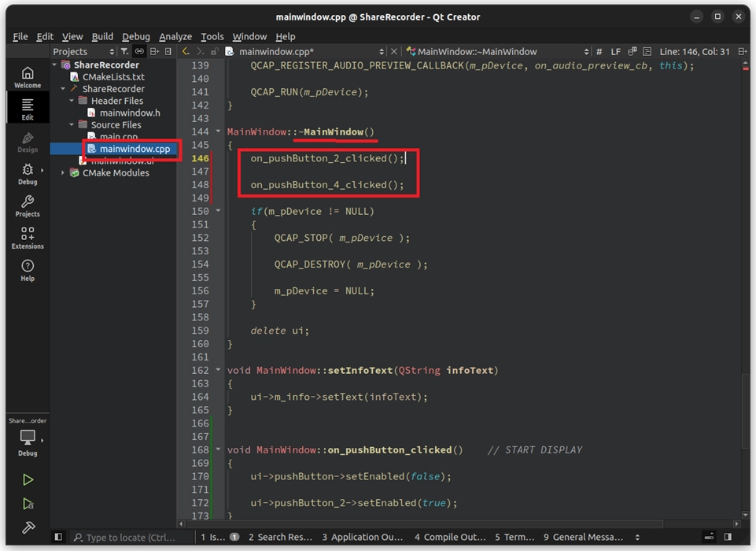The image size is (756, 551).
Task: Open the File menu
Action: [20, 36]
